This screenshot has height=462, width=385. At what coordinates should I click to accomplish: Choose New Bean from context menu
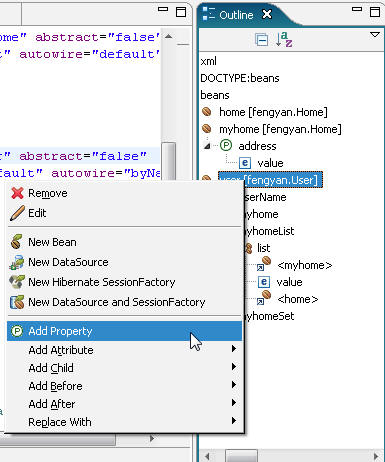click(x=124, y=242)
